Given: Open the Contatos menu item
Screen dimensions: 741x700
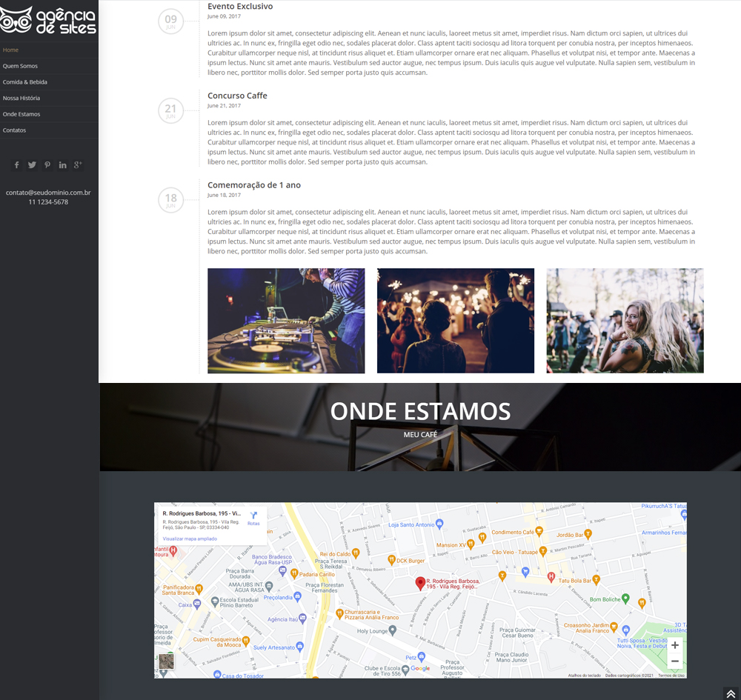Looking at the screenshot, I should click(14, 130).
